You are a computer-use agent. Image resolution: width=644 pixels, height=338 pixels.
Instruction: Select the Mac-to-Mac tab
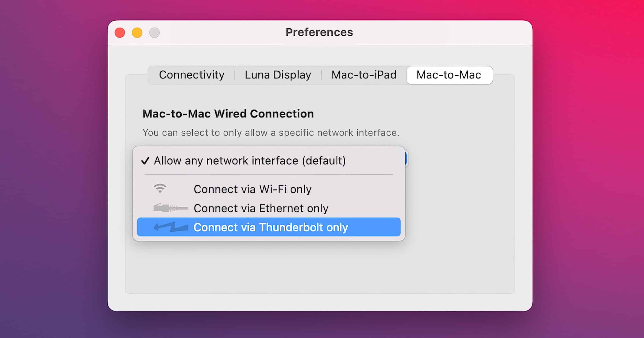(x=449, y=75)
